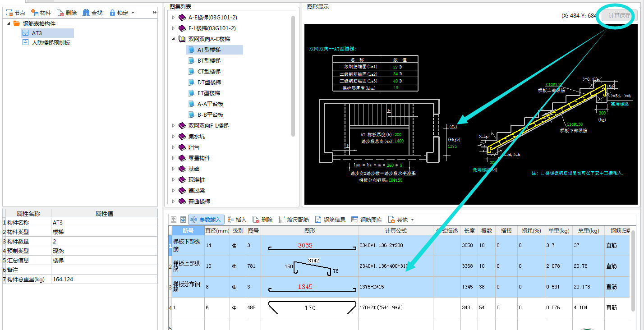Open the 其他 dropdown menu

pos(401,220)
